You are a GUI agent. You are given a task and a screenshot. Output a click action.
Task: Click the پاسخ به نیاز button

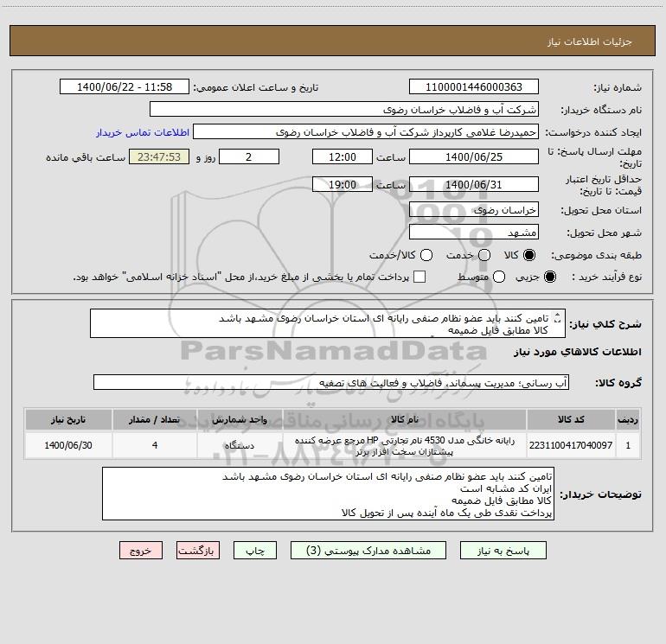(503, 551)
